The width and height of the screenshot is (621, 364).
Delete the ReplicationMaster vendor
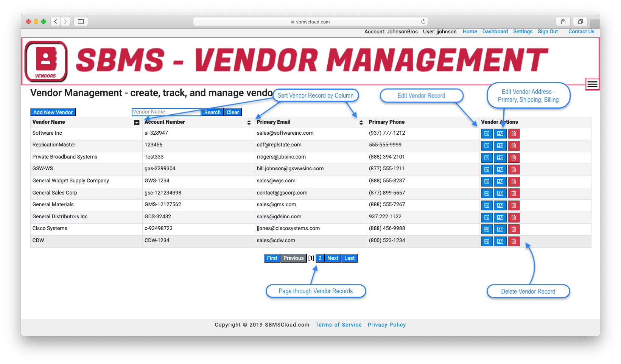click(x=514, y=146)
